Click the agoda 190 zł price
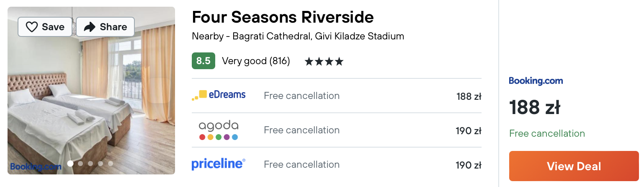 pos(469,131)
